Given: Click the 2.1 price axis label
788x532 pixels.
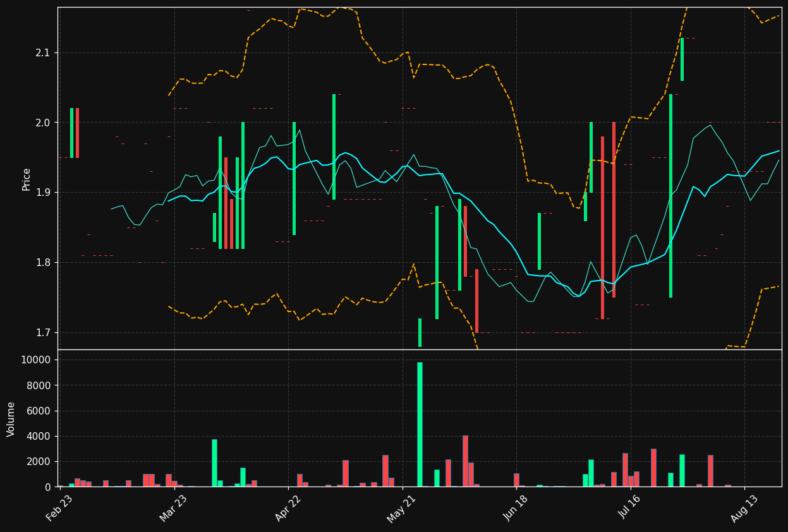Looking at the screenshot, I should click(x=44, y=52).
